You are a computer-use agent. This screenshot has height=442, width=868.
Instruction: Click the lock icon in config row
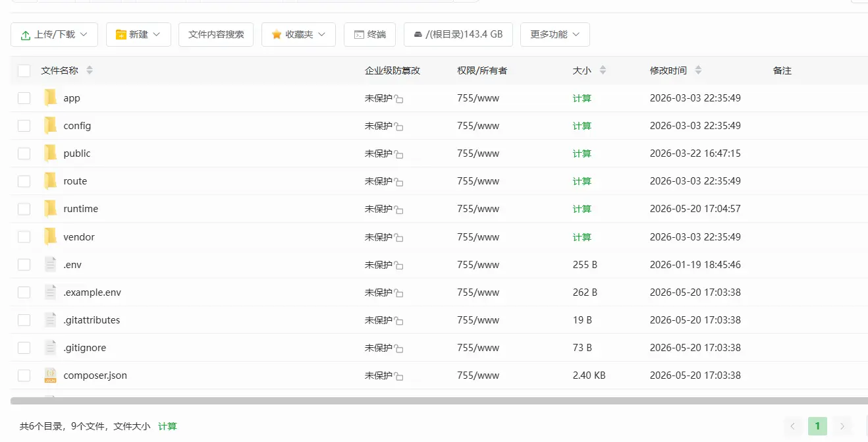pos(399,126)
